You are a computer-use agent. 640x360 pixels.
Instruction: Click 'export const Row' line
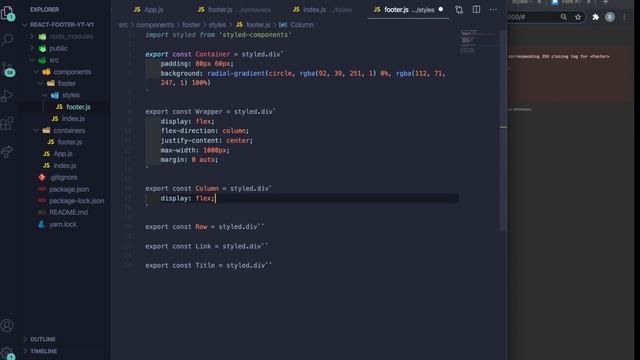point(204,227)
